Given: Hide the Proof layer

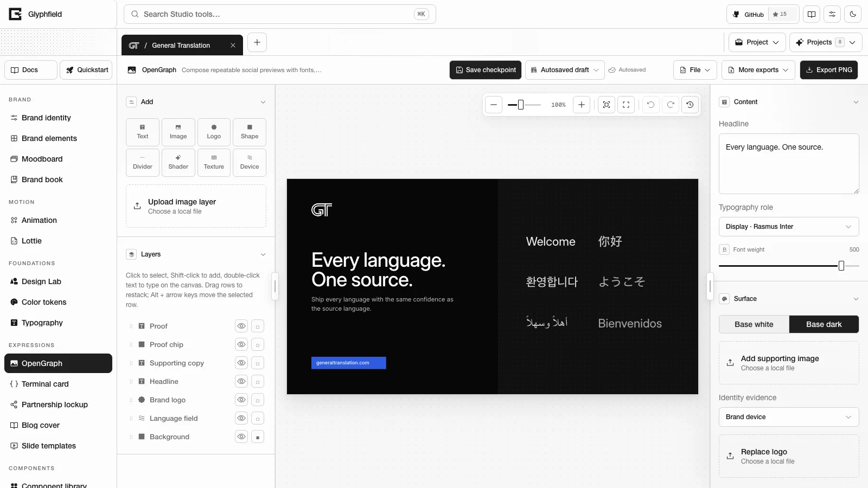Looking at the screenshot, I should (x=241, y=326).
